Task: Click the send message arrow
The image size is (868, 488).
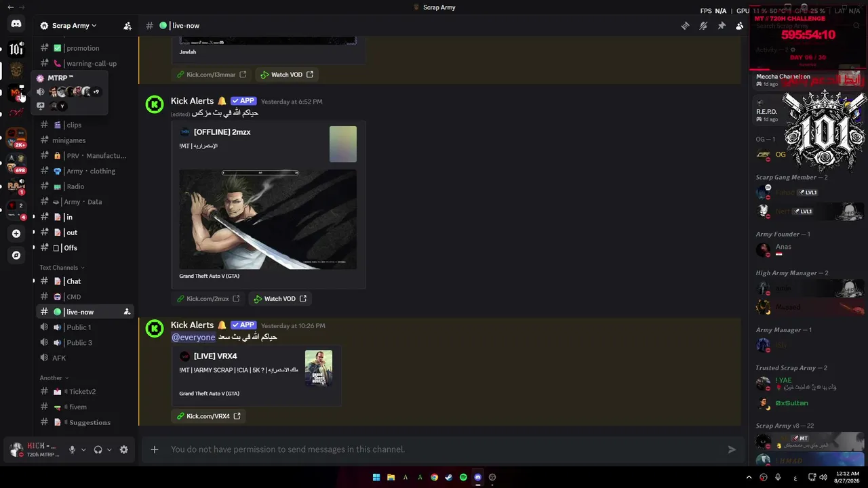Action: point(732,449)
